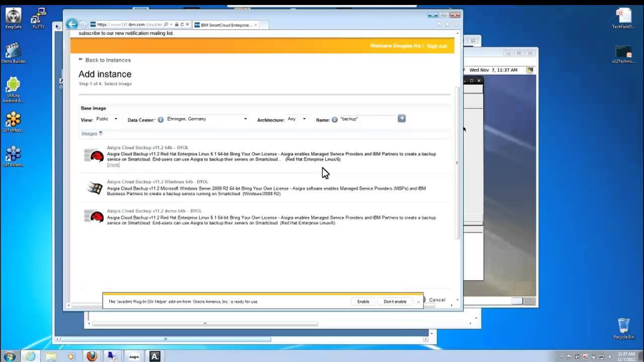Open Demo Builder desktop icon

tap(13, 53)
